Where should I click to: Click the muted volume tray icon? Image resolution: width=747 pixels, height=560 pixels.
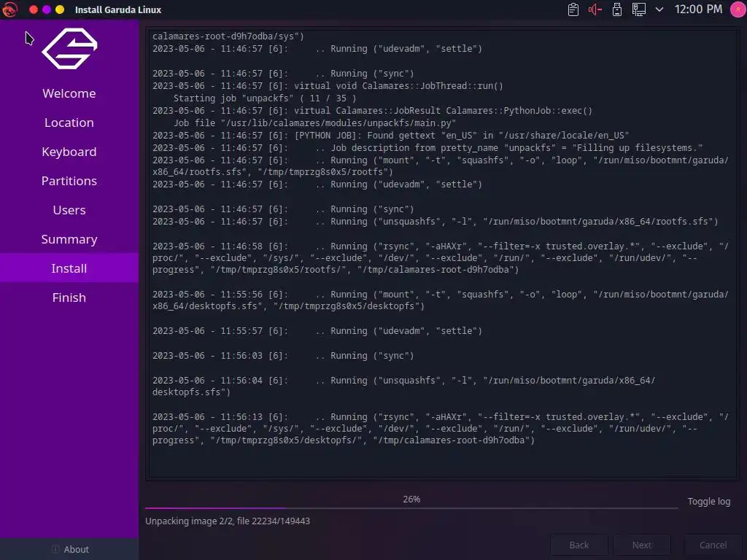[x=595, y=9]
